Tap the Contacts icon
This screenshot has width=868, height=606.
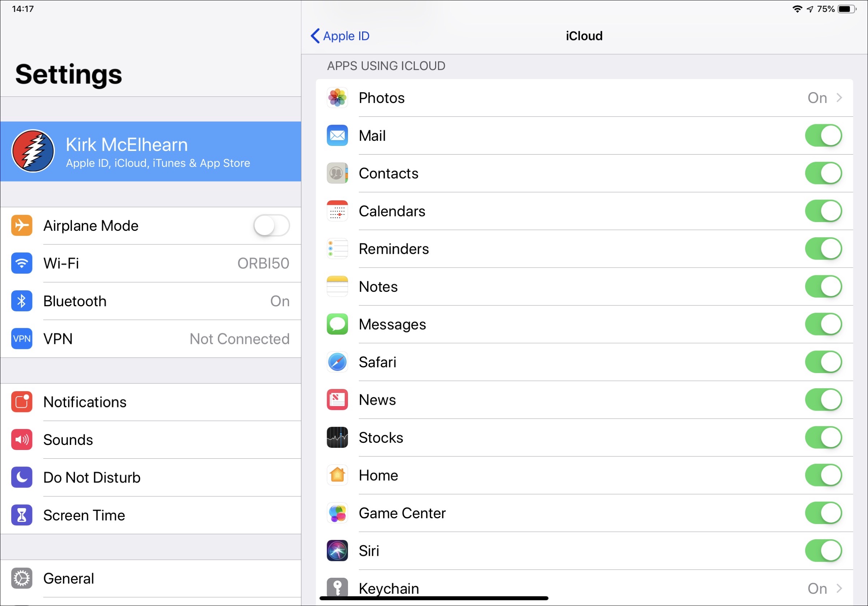coord(337,173)
